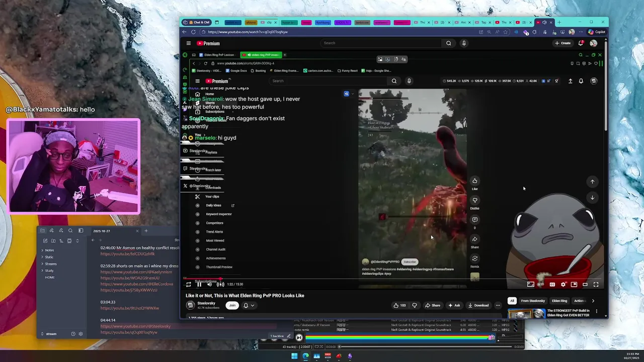Like the Steelovsky video (103)

399,305
